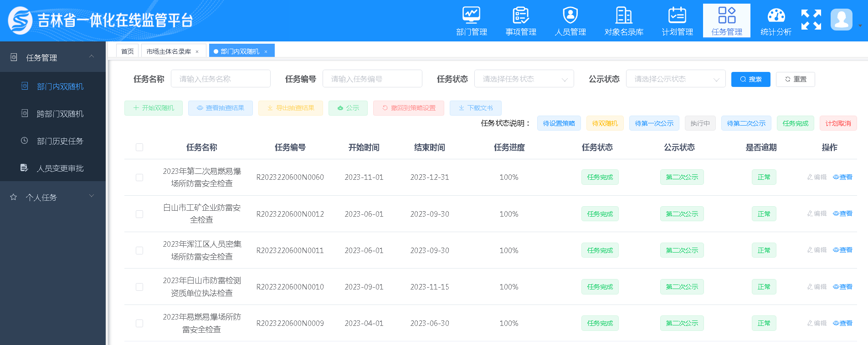Viewport: 868px width, 345px height.
Task: Check row 2023年易燃易爆场所防雷安全检查
Action: coord(139,323)
